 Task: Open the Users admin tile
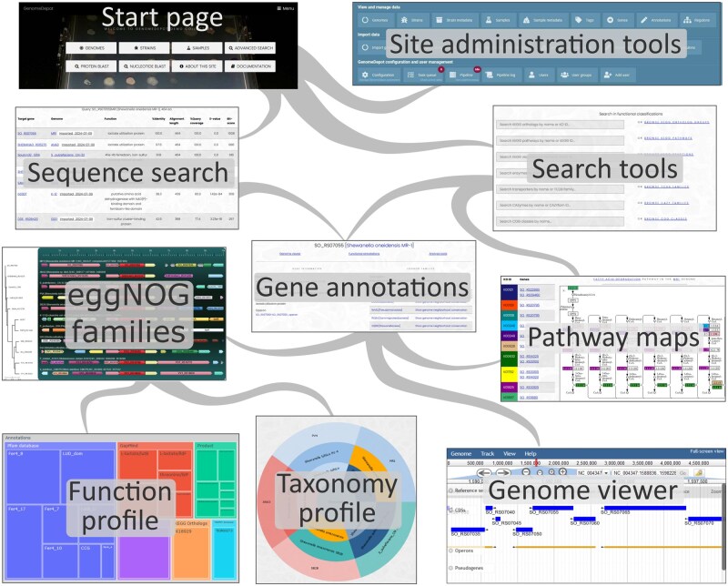coord(538,75)
